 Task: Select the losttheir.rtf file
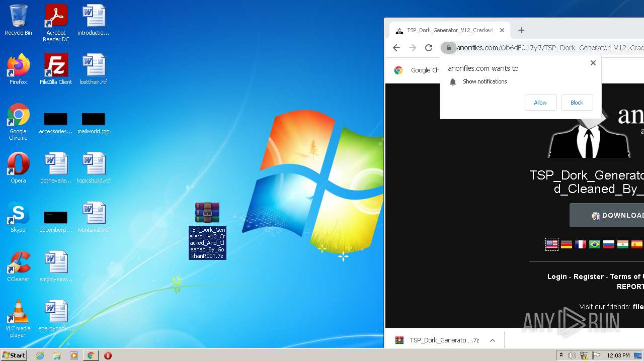(94, 69)
